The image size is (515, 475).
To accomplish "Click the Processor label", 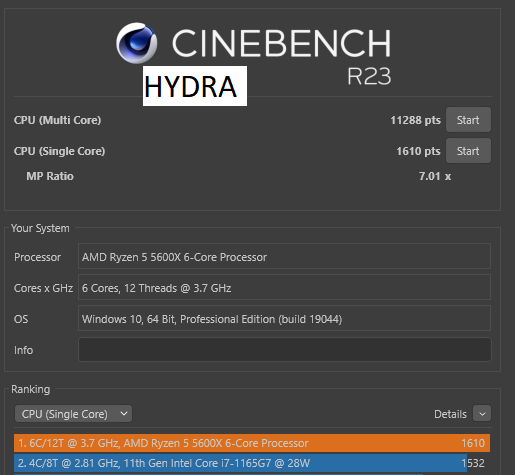I will click(37, 257).
